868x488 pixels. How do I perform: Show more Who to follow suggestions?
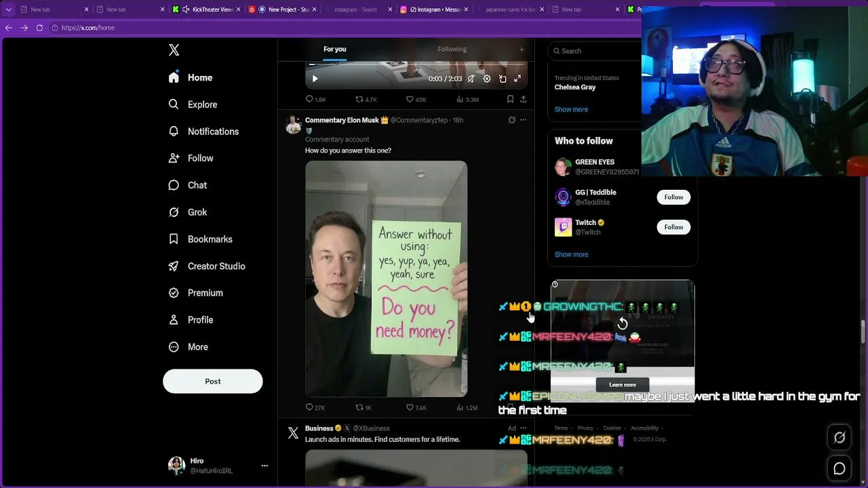pyautogui.click(x=571, y=254)
